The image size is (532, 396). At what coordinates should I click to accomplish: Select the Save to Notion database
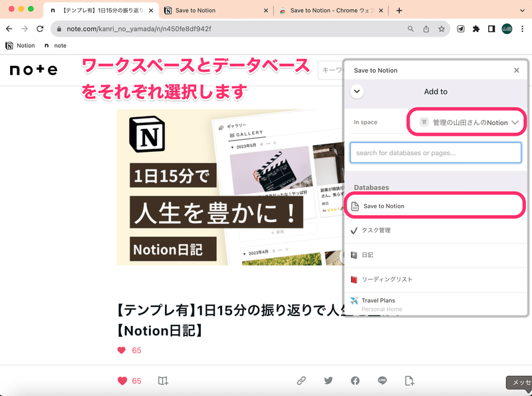(435, 206)
